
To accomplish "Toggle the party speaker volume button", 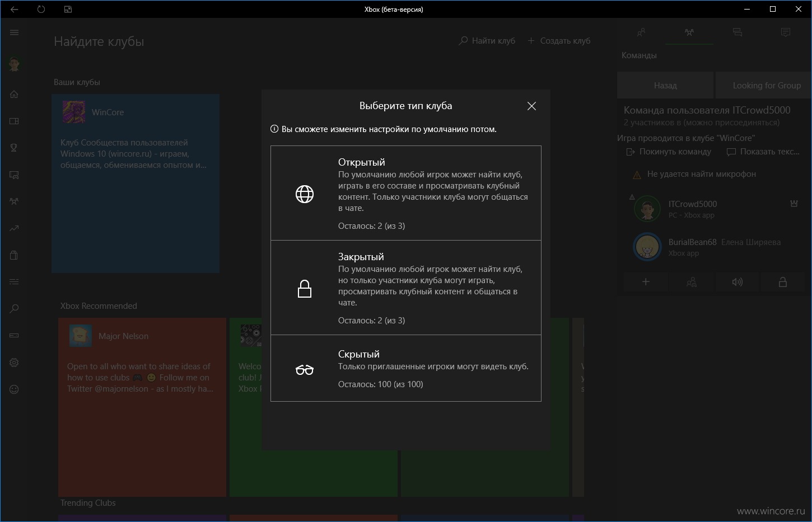I will (738, 282).
